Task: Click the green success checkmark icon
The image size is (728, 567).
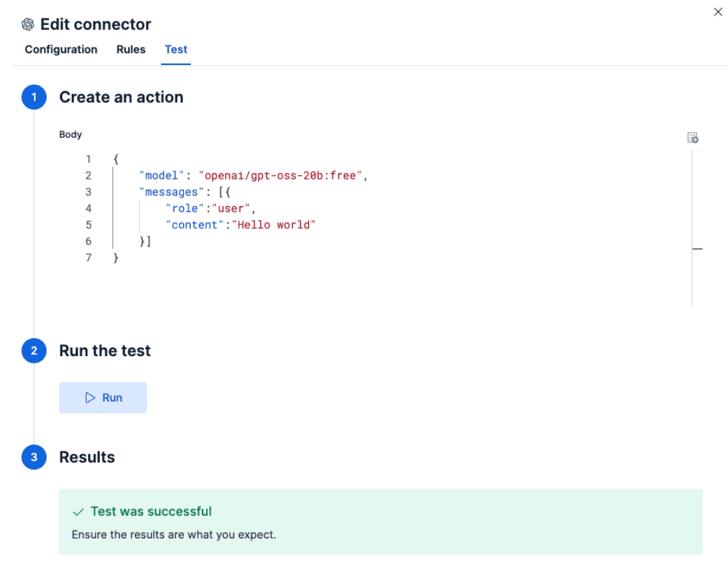Action: [x=79, y=512]
